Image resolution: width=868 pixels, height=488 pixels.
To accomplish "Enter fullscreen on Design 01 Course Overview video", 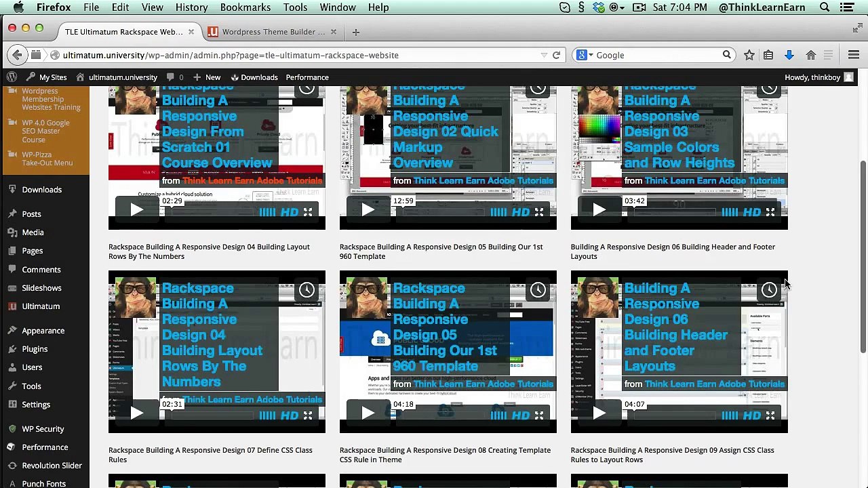I will click(x=308, y=212).
